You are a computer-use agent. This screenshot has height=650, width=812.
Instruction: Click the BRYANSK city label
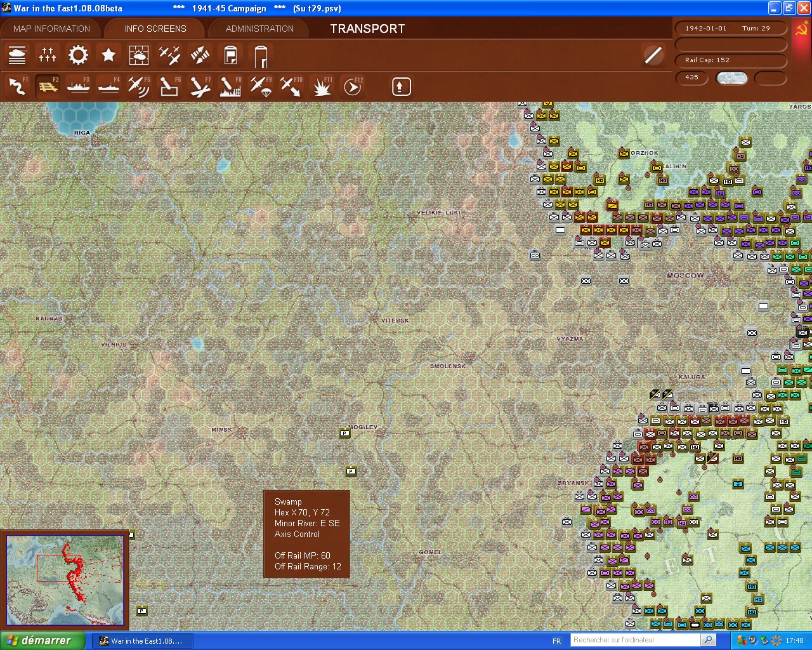(573, 483)
